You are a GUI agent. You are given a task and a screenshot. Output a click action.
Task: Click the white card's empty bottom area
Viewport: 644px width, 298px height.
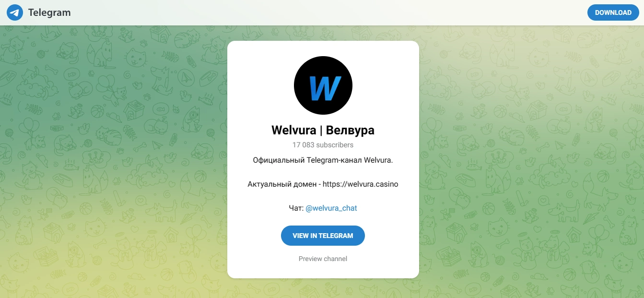[x=323, y=270]
